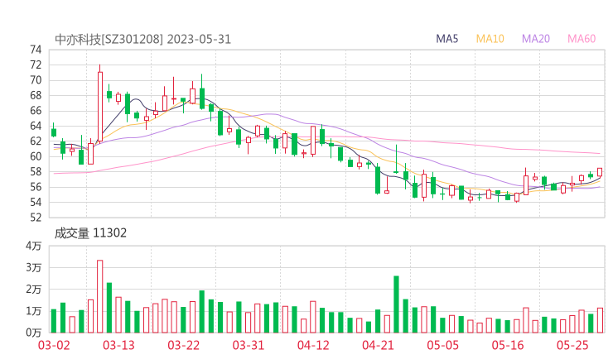The width and height of the screenshot is (613, 364).
Task: Click the 60 price axis label
Action: click(36, 156)
